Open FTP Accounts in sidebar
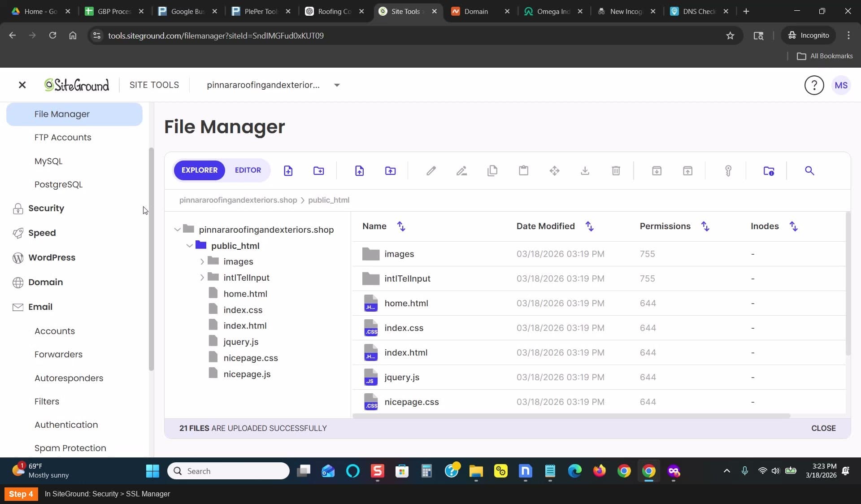The width and height of the screenshot is (861, 504). (63, 138)
